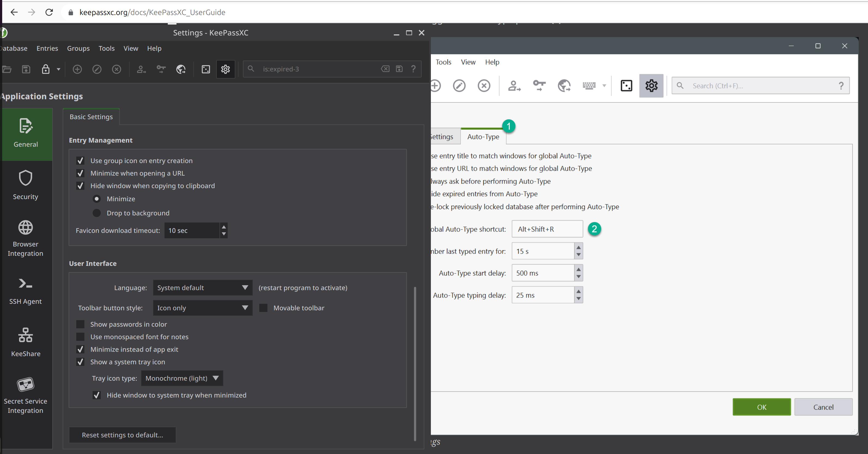Viewport: 868px width, 454px height.
Task: Select the copy password key icon
Action: [539, 85]
